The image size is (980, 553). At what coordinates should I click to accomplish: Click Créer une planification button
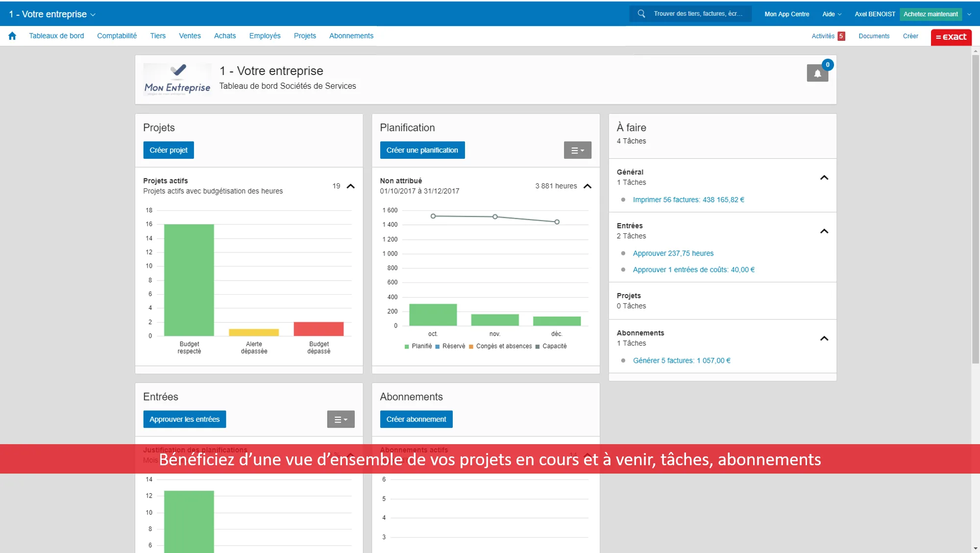(x=422, y=150)
